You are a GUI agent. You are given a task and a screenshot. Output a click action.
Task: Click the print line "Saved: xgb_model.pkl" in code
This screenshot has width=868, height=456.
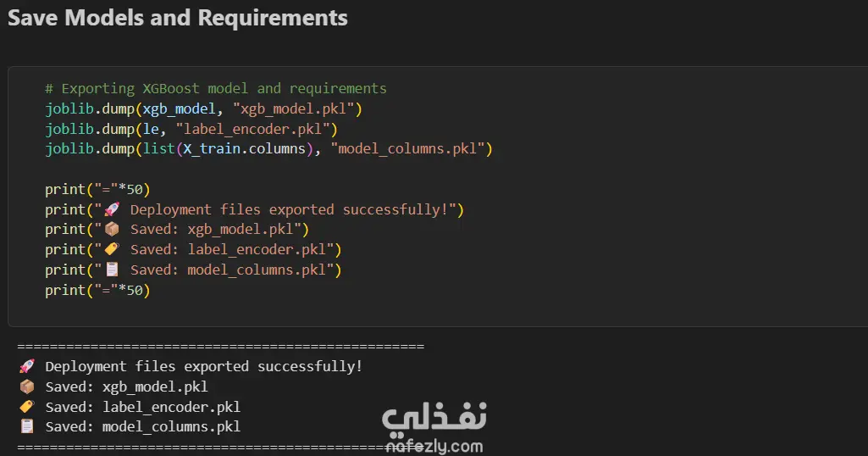pos(177,230)
